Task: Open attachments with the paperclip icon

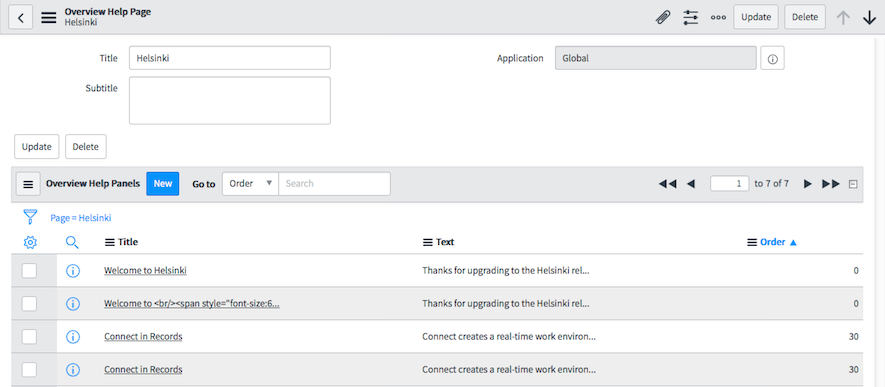Action: point(663,17)
